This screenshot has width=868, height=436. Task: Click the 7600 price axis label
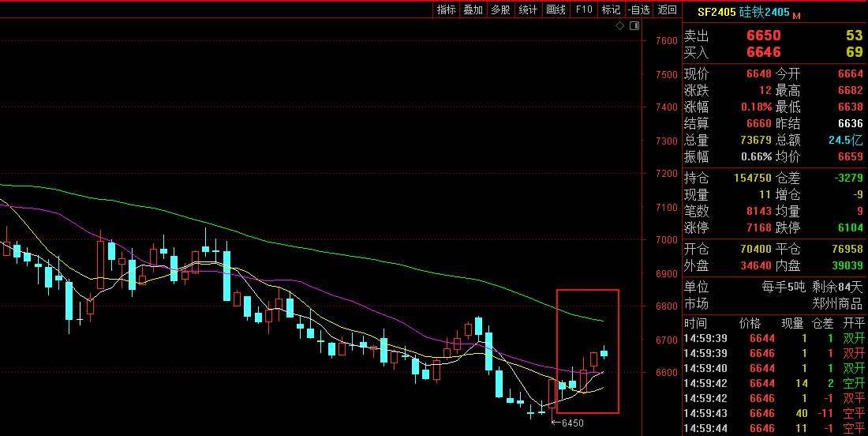coord(666,41)
